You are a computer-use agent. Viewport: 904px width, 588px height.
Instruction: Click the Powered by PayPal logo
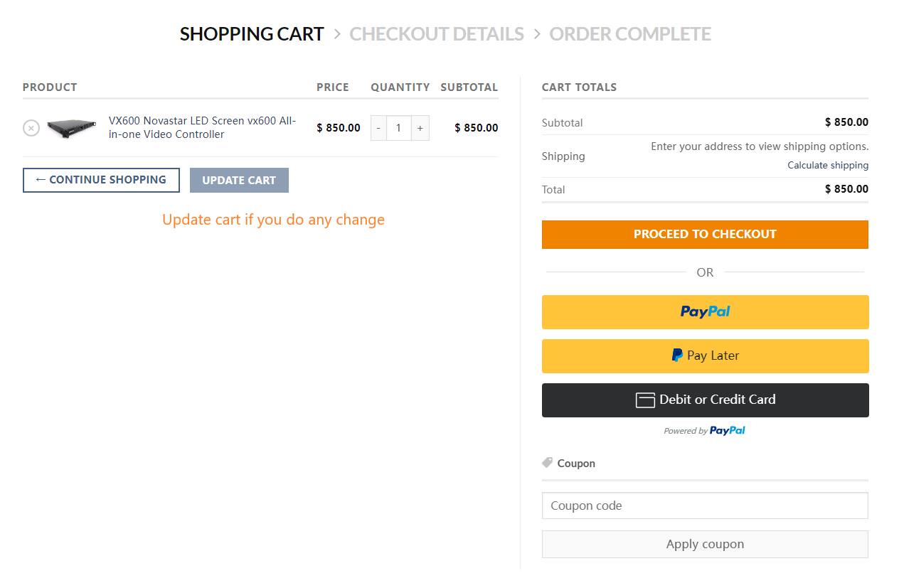727,431
